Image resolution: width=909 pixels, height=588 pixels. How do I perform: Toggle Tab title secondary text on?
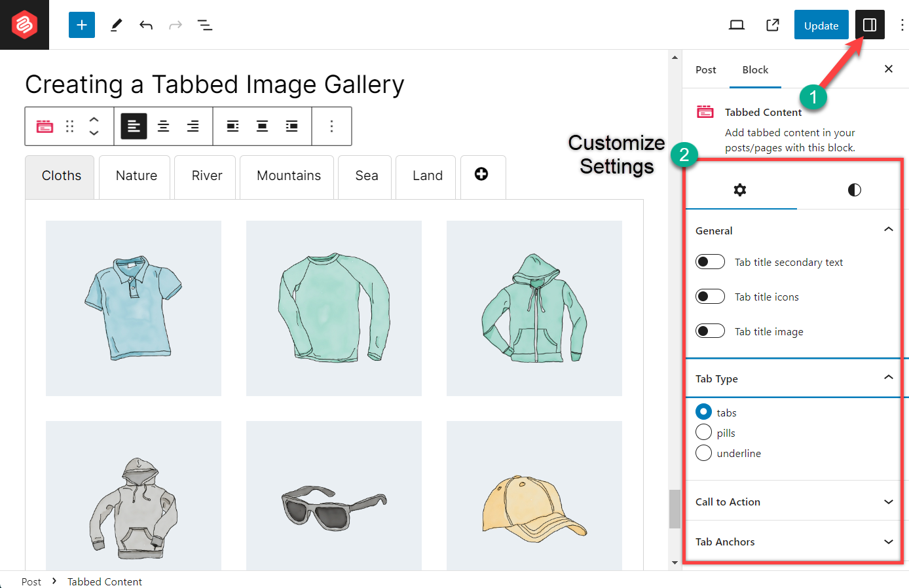[x=710, y=261]
